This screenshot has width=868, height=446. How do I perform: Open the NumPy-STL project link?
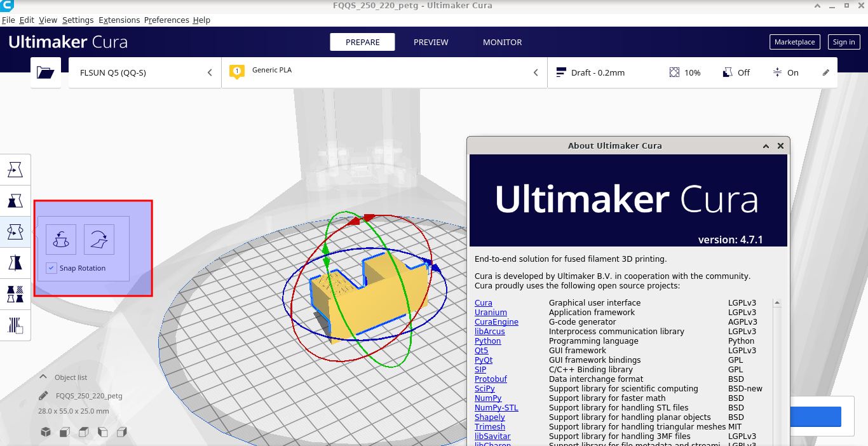(496, 408)
